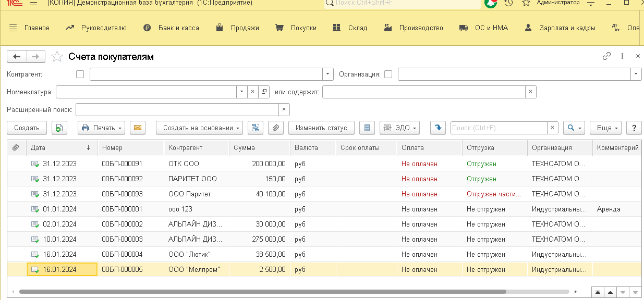Select invoice number 00БП-000093

click(122, 194)
